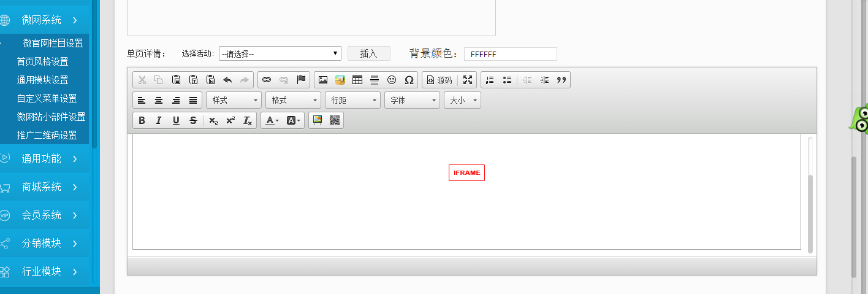Open the 样式 styles dropdown
Screen dimensions: 868x294
pyautogui.click(x=234, y=100)
